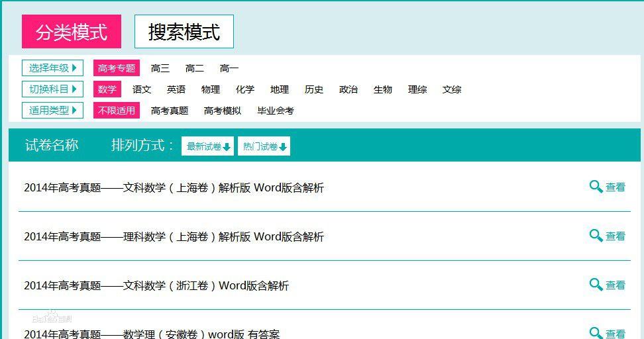
Task: Expand the 切换科目 label arrow
Action: click(75, 89)
